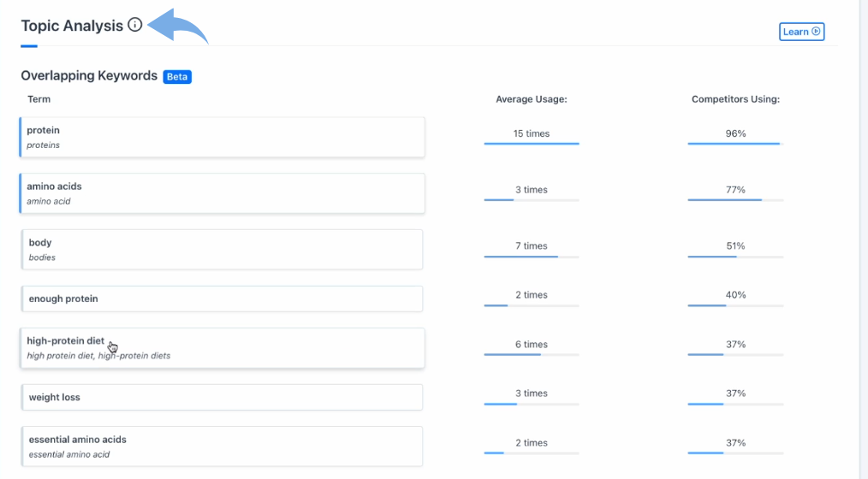
Task: Select the protein keyword card
Action: pos(222,137)
